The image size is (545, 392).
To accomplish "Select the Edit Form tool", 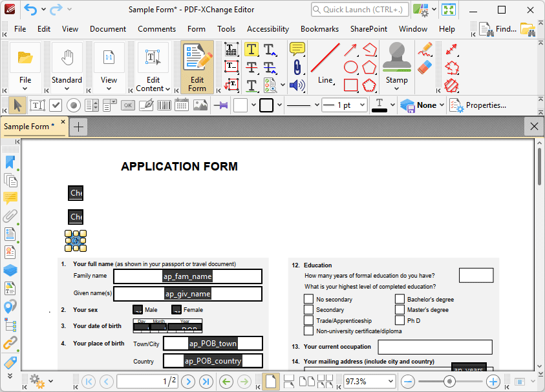I will pyautogui.click(x=197, y=67).
